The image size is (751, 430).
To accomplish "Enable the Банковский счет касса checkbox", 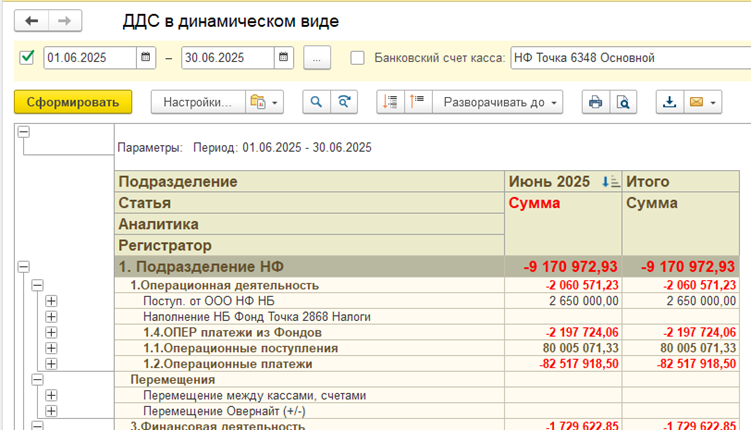I will point(358,58).
